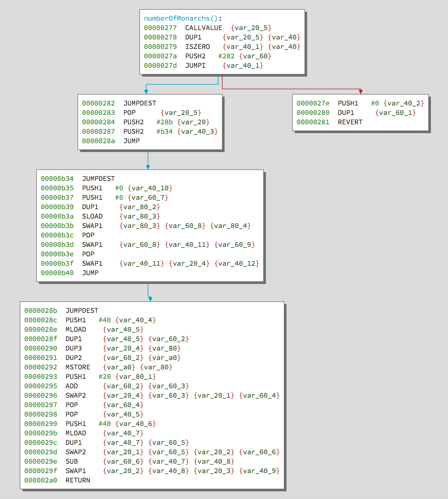Select the MSTORE instruction
Screen dimensions: 448x499
78,367
